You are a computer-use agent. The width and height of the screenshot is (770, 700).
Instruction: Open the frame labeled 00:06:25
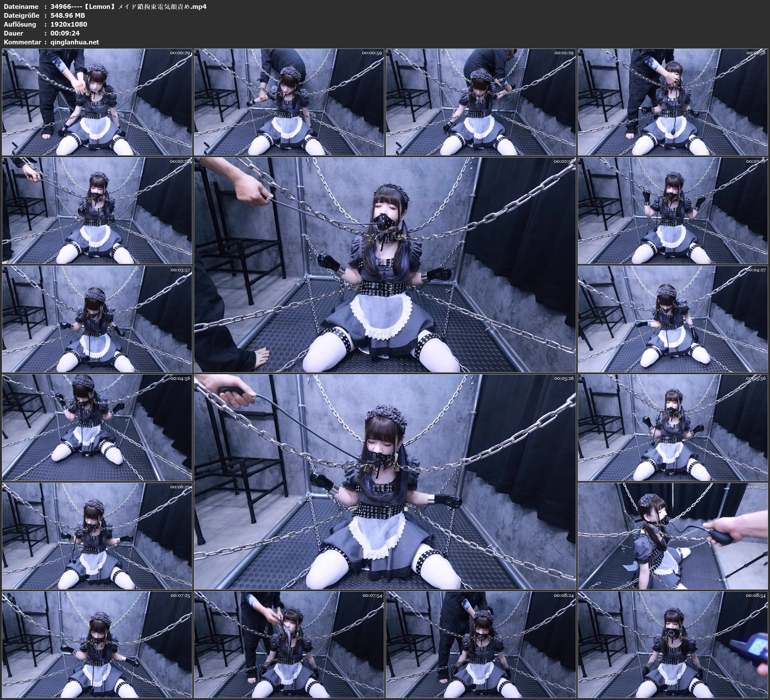97,536
